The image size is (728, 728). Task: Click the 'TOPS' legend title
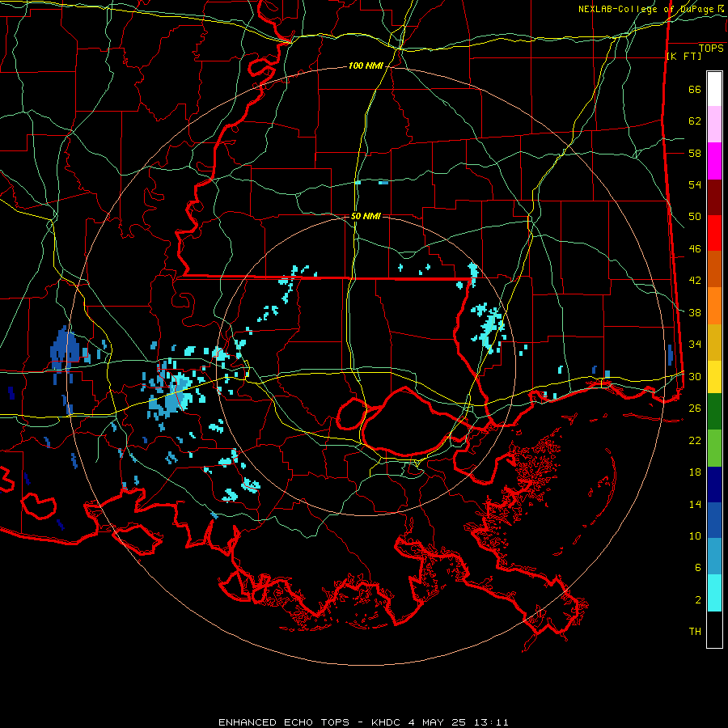click(x=711, y=49)
